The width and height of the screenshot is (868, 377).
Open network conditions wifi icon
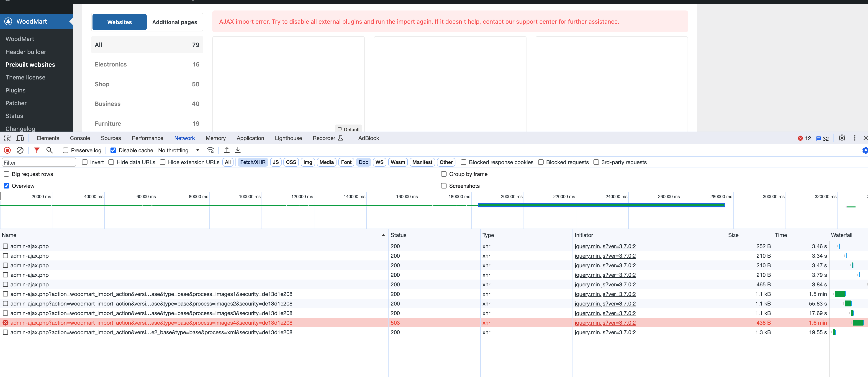point(210,150)
